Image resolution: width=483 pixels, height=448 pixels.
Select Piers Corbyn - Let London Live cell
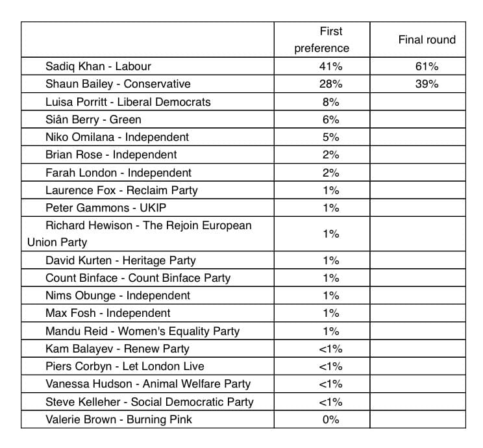147,366
